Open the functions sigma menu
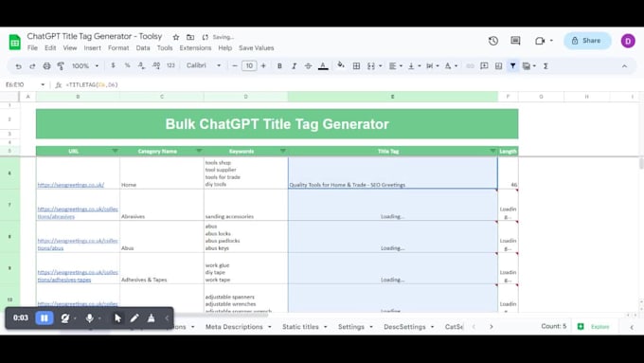The width and height of the screenshot is (644, 363). coord(546,65)
